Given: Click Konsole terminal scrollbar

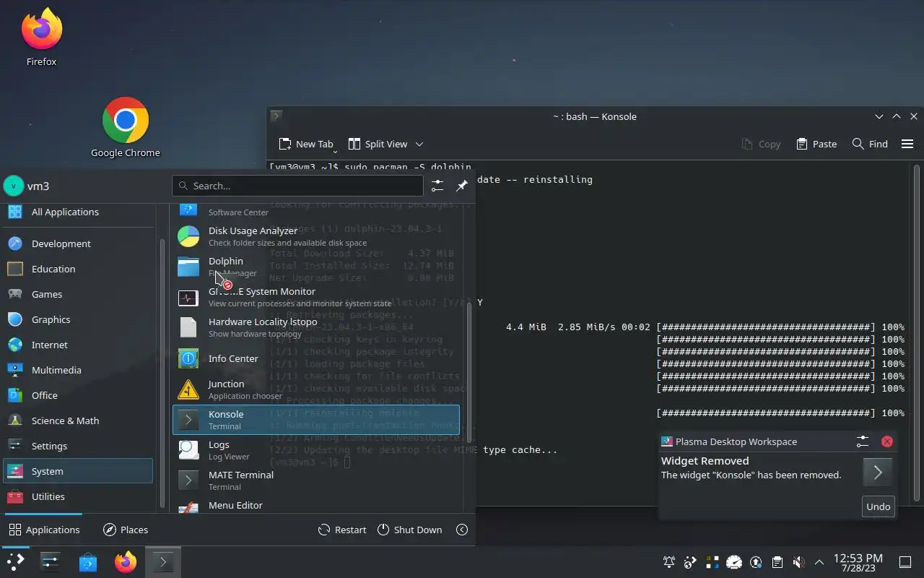Looking at the screenshot, I should pyautogui.click(x=917, y=332).
